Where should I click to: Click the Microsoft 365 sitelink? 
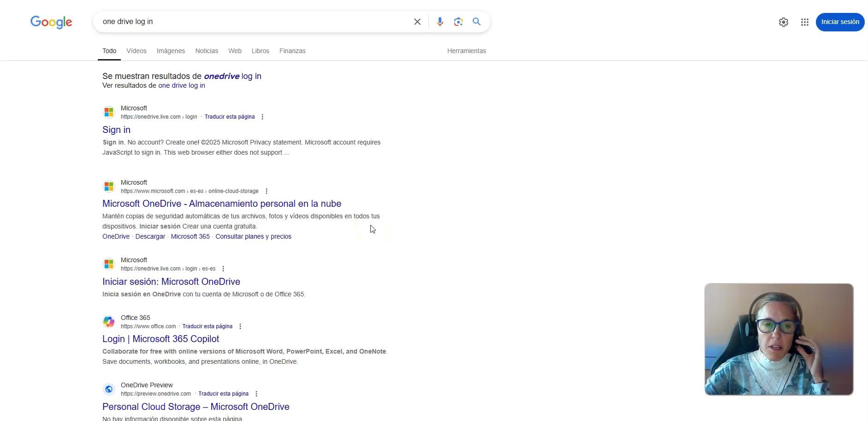[190, 236]
